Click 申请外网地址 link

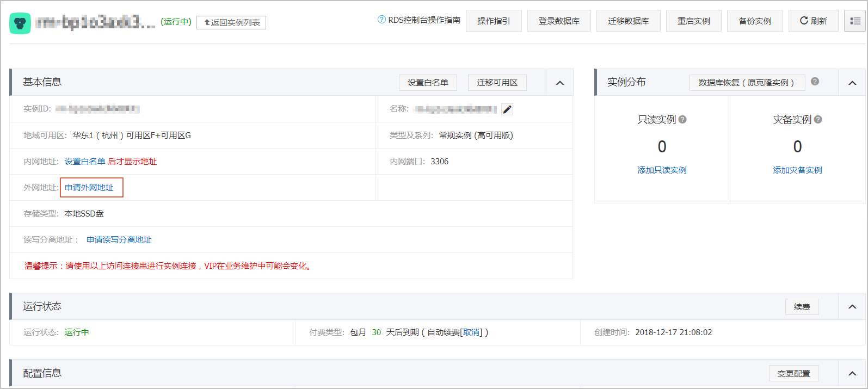[x=89, y=188]
